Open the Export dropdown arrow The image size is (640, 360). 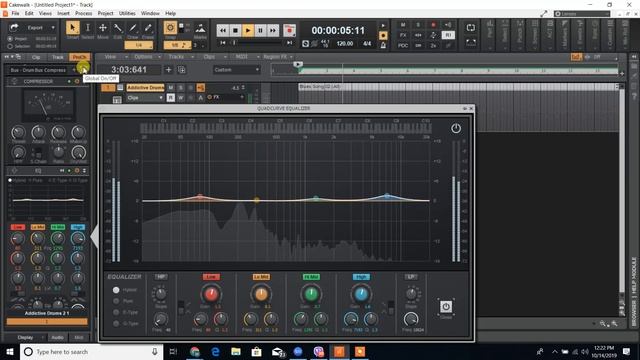coord(53,28)
